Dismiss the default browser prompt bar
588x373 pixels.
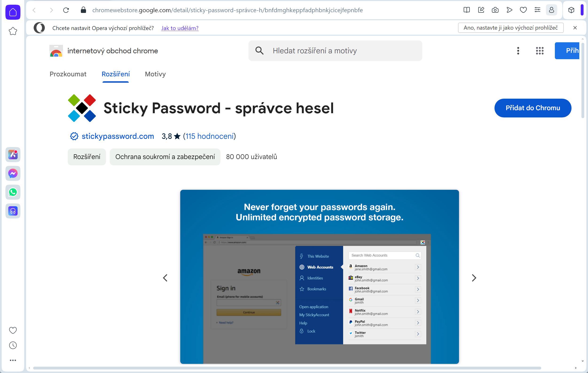click(x=575, y=28)
